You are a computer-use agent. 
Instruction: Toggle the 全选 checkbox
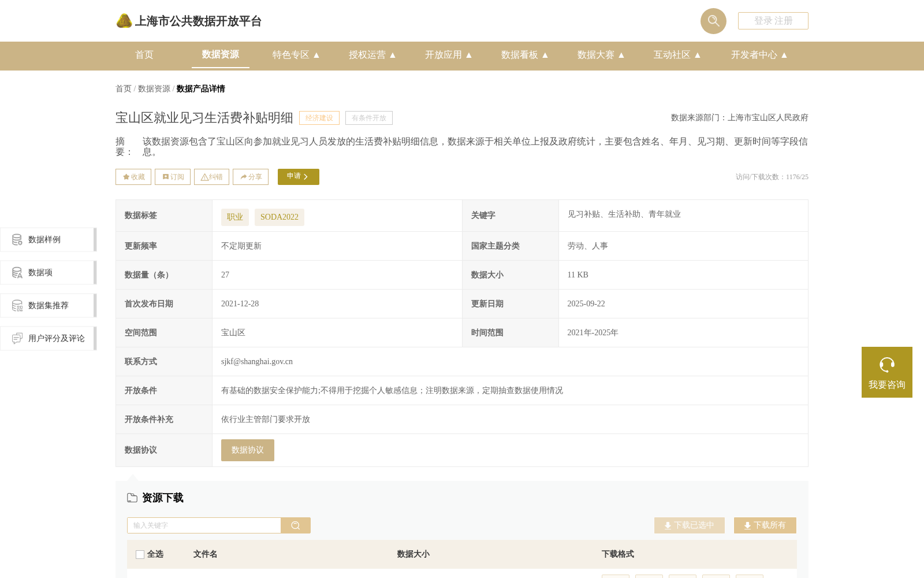tap(140, 554)
